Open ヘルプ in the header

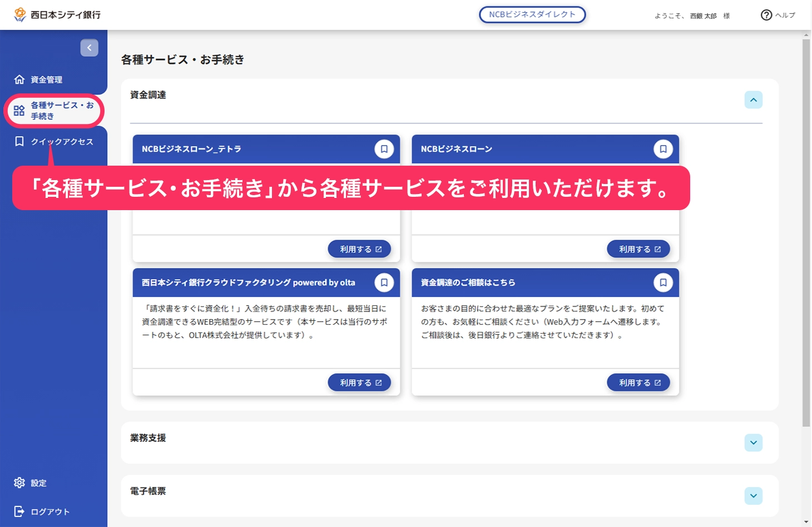(778, 15)
